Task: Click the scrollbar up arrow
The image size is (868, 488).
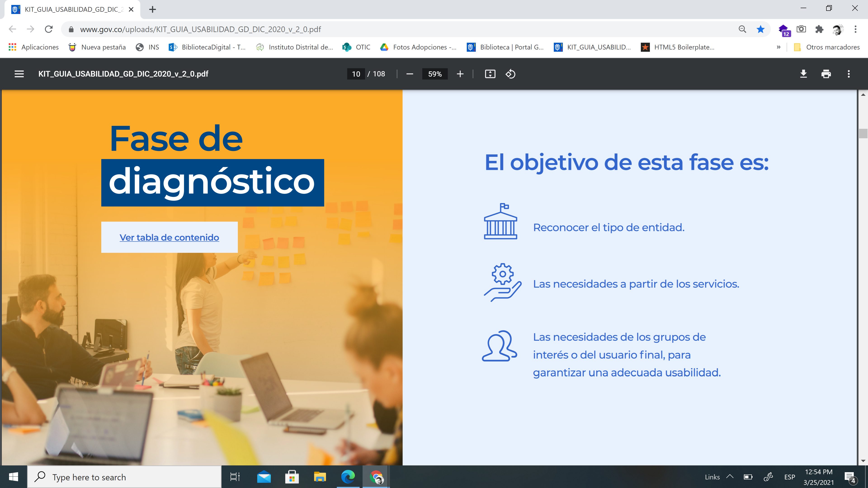Action: pos(863,95)
